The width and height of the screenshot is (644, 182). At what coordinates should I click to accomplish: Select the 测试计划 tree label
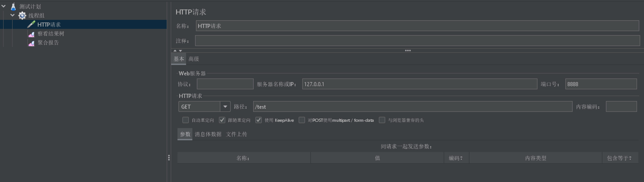(30, 7)
